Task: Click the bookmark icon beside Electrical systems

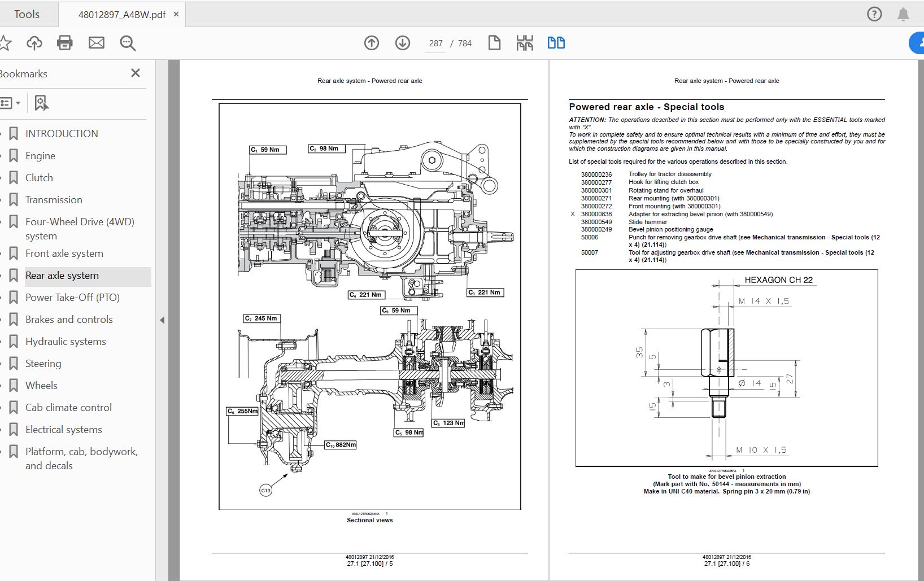Action: point(14,430)
